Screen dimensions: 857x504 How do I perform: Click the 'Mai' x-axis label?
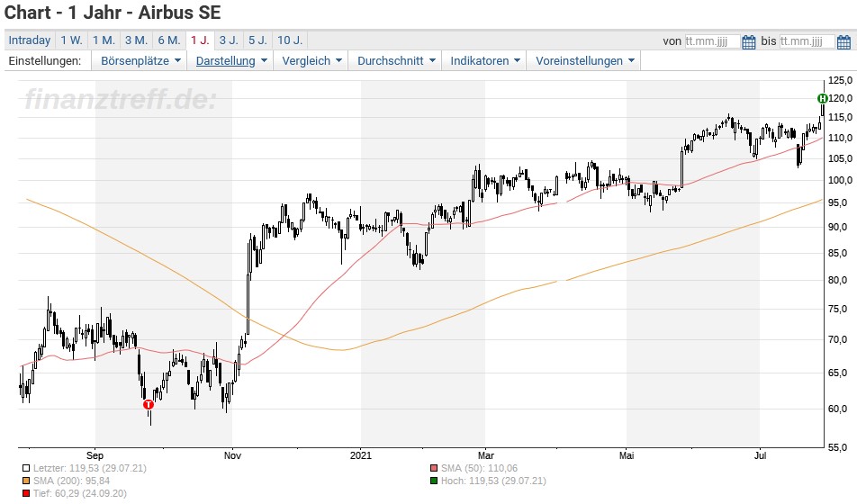pos(627,455)
